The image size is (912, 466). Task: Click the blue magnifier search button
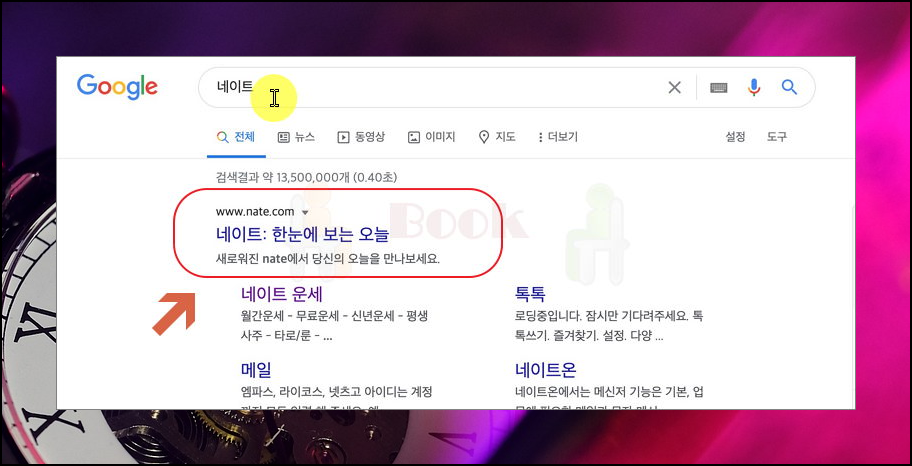click(789, 87)
